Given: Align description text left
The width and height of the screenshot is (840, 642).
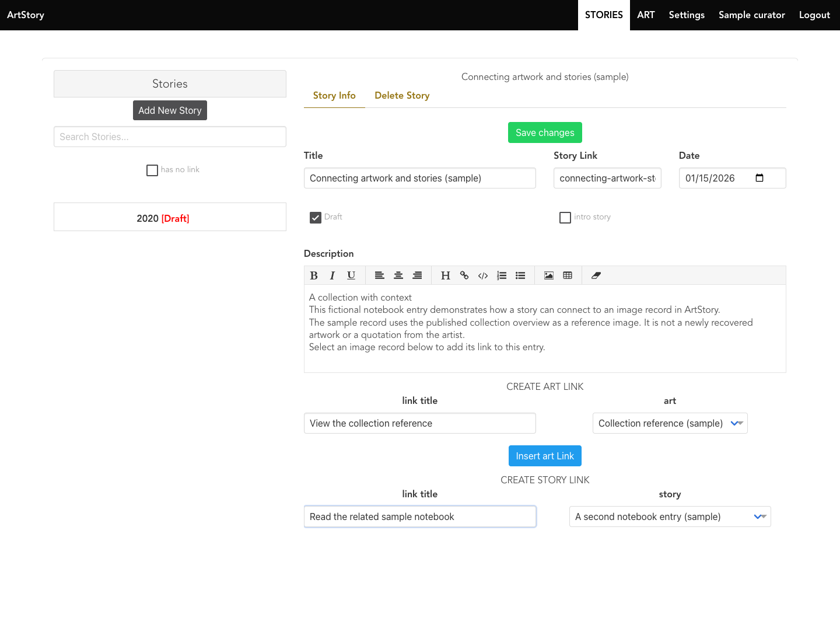Looking at the screenshot, I should [380, 275].
